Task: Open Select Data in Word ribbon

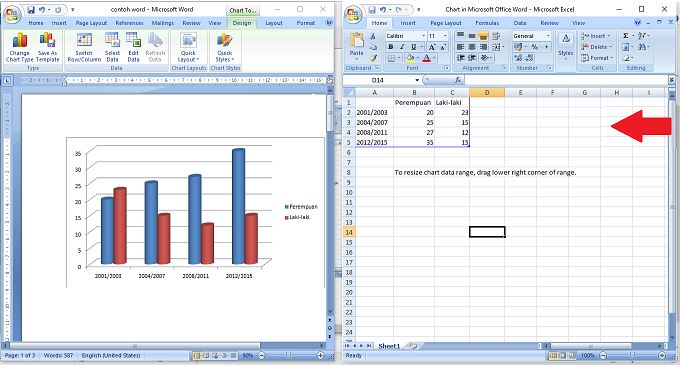Action: (112, 47)
